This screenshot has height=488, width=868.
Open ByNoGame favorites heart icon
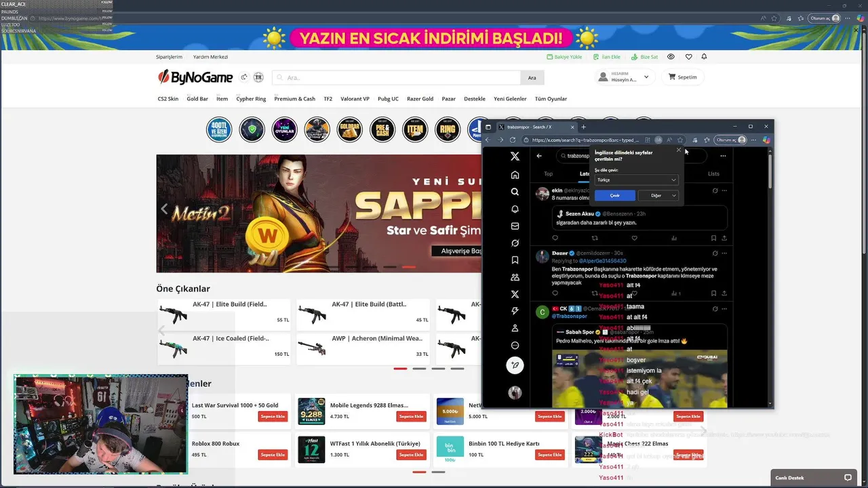(688, 57)
